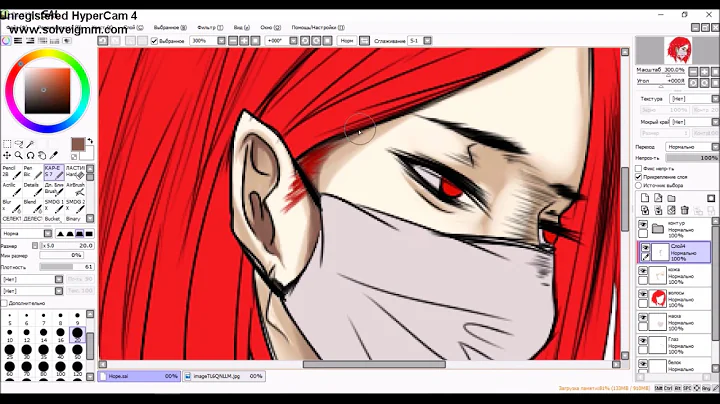Uncheck Прикрепление слоя checkbox

(638, 177)
